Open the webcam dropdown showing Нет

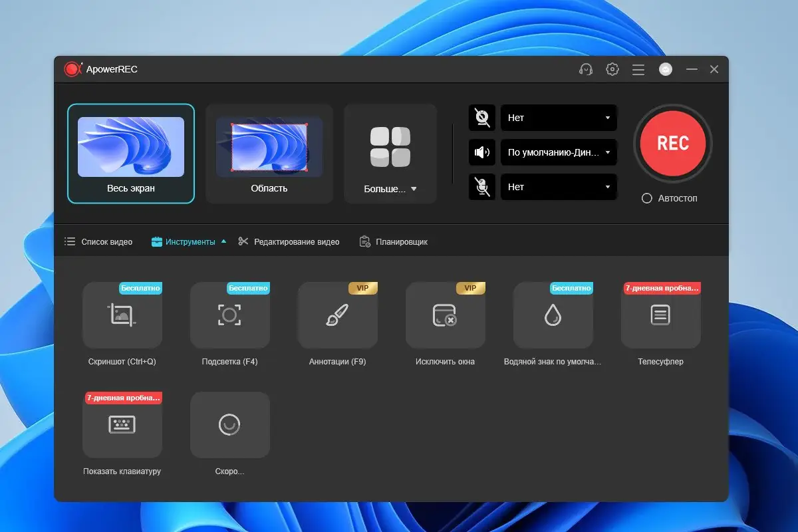pyautogui.click(x=559, y=118)
